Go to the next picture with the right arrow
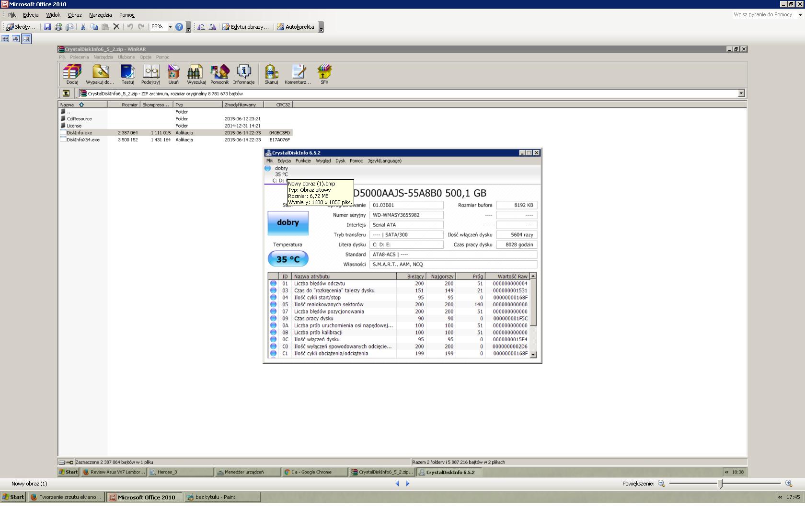The height and width of the screenshot is (532, 805). pos(408,484)
